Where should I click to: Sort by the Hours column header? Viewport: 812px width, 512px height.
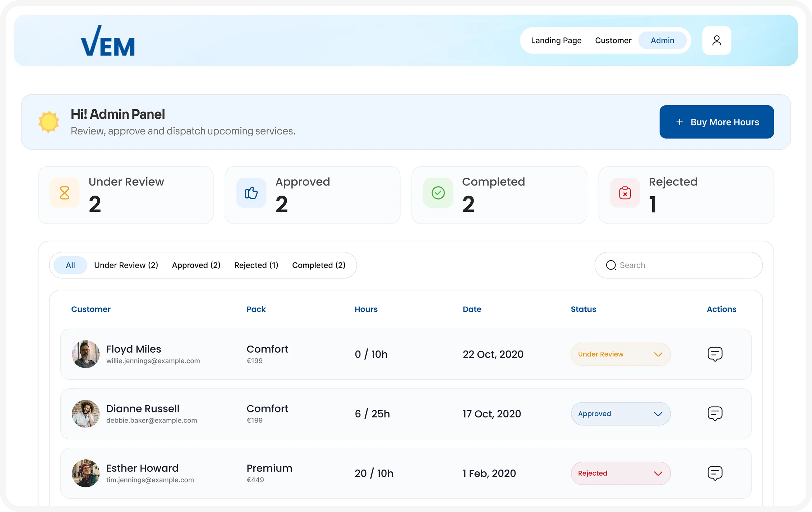tap(366, 309)
